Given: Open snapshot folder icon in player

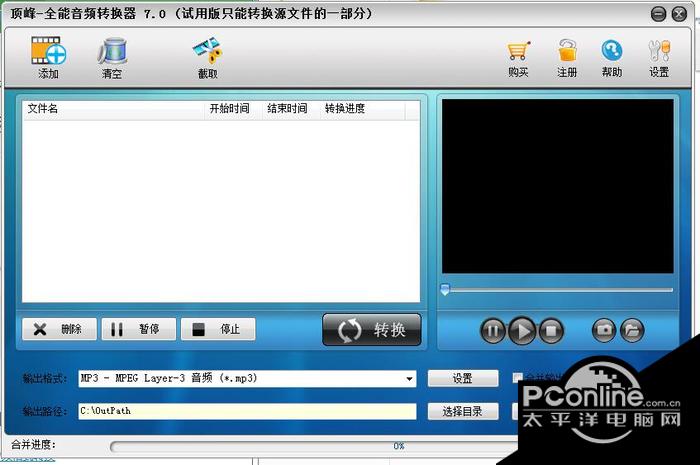Looking at the screenshot, I should point(633,330).
